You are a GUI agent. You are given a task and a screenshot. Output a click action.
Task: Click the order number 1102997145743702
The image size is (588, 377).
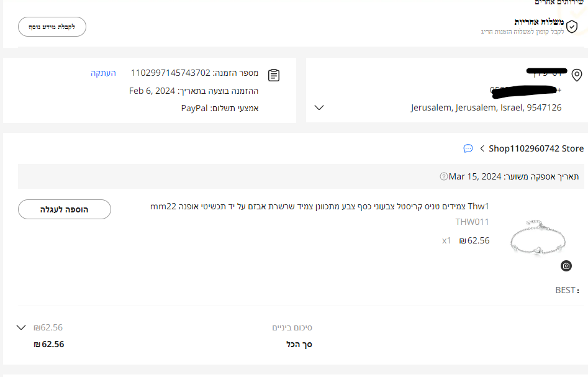click(x=170, y=73)
